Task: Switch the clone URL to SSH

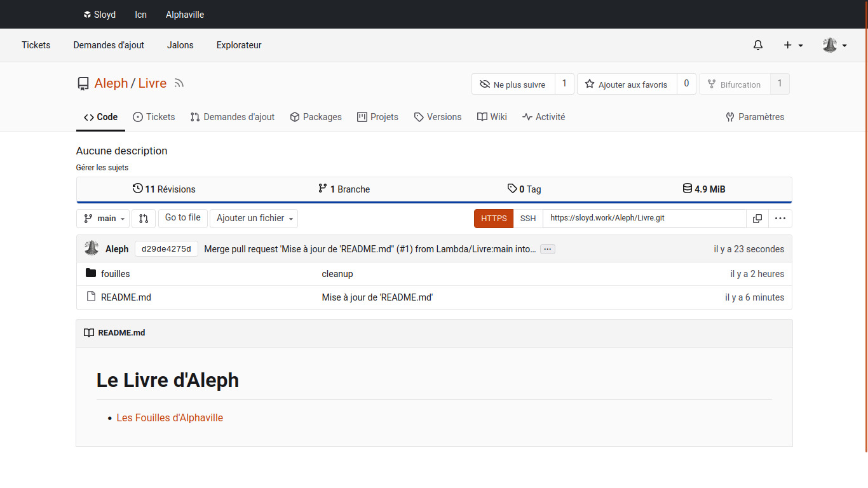Action: click(527, 219)
